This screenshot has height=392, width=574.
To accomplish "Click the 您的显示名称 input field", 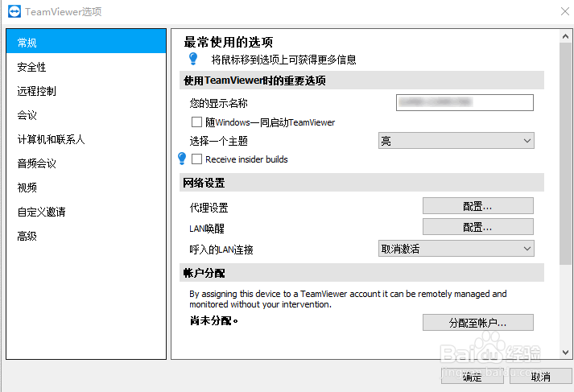I will [x=465, y=102].
